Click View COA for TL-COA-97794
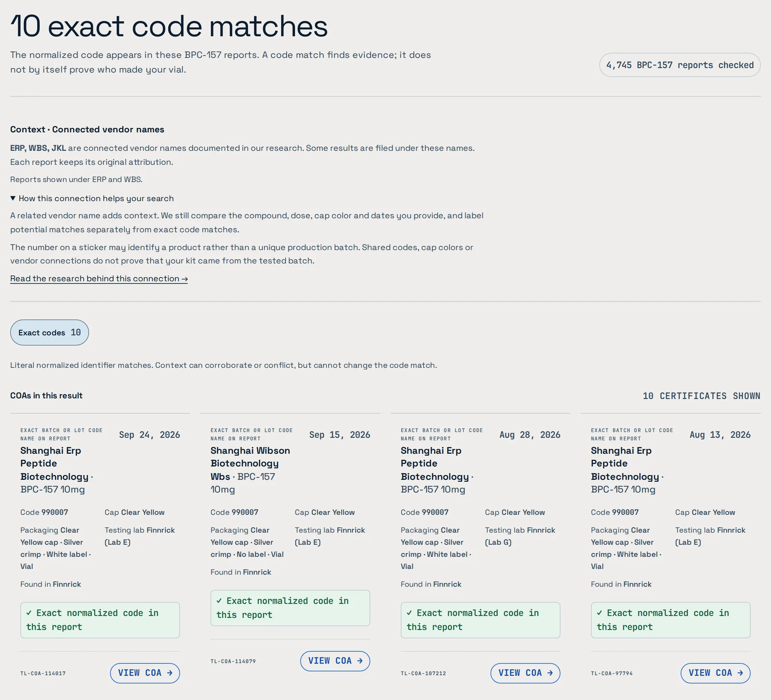The width and height of the screenshot is (771, 700). pyautogui.click(x=716, y=673)
